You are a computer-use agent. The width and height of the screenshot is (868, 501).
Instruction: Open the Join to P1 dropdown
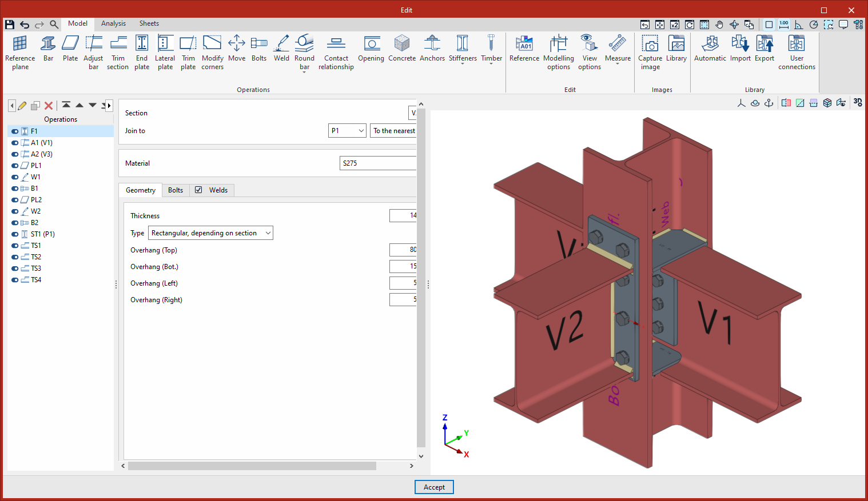(x=348, y=131)
